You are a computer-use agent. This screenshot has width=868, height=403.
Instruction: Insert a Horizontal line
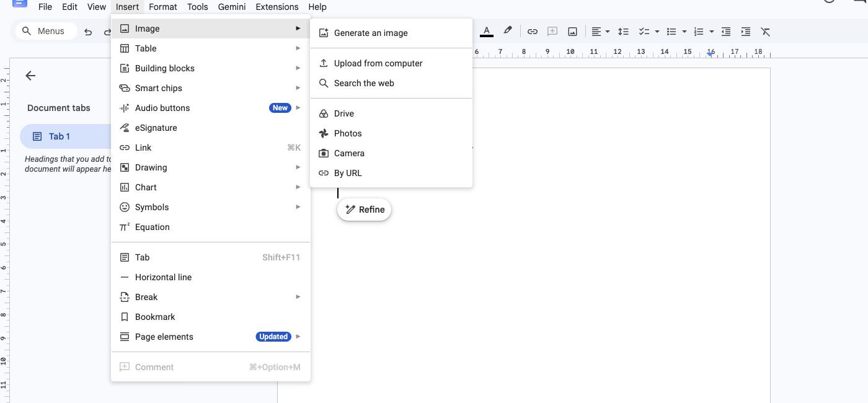click(x=211, y=277)
